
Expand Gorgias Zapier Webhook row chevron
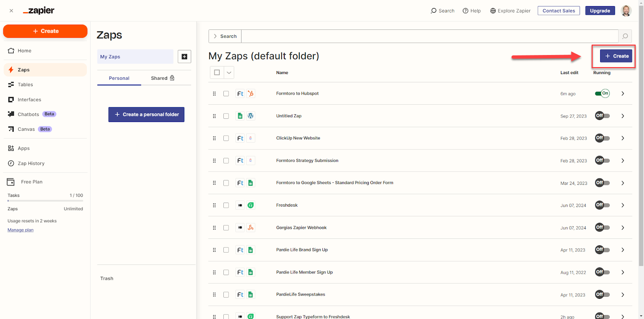[623, 228]
